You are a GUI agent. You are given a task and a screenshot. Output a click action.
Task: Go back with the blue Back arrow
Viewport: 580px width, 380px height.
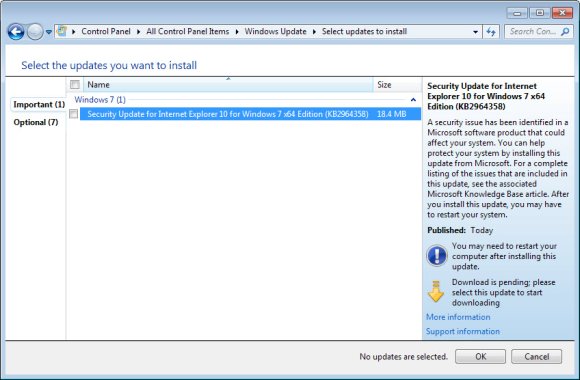point(16,32)
